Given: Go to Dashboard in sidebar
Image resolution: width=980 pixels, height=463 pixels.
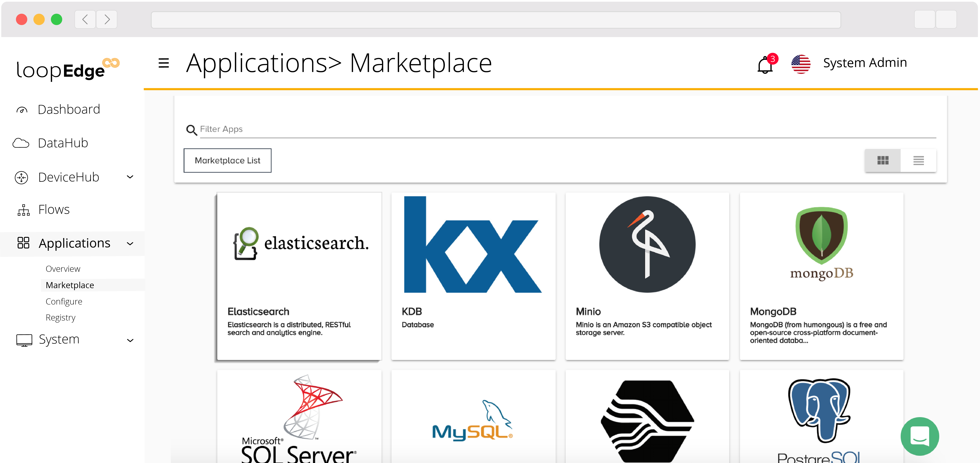Looking at the screenshot, I should pos(69,110).
